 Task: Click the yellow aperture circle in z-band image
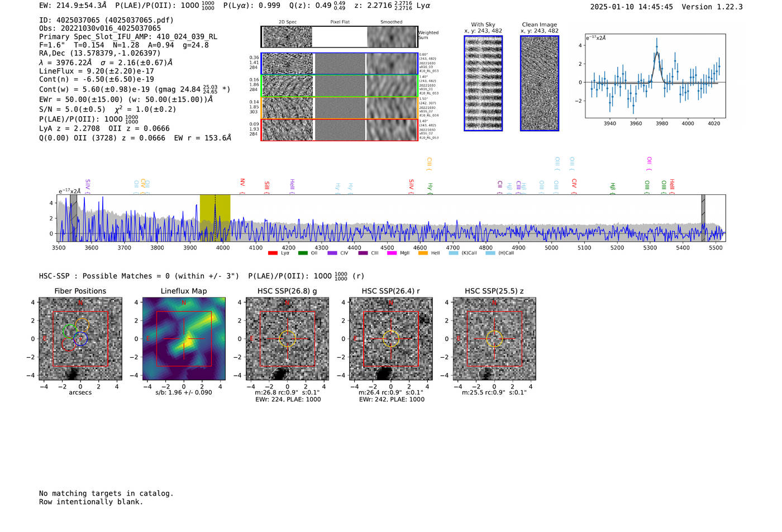coord(494,339)
